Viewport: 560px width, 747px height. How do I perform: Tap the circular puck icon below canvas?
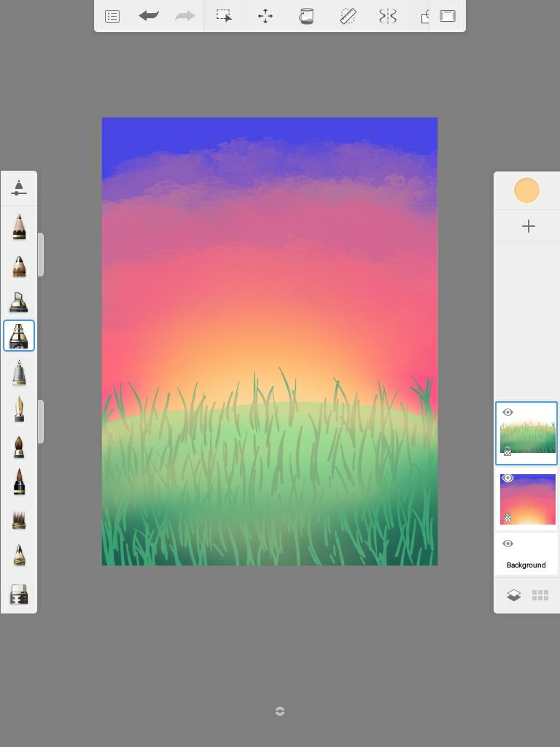[x=280, y=711]
